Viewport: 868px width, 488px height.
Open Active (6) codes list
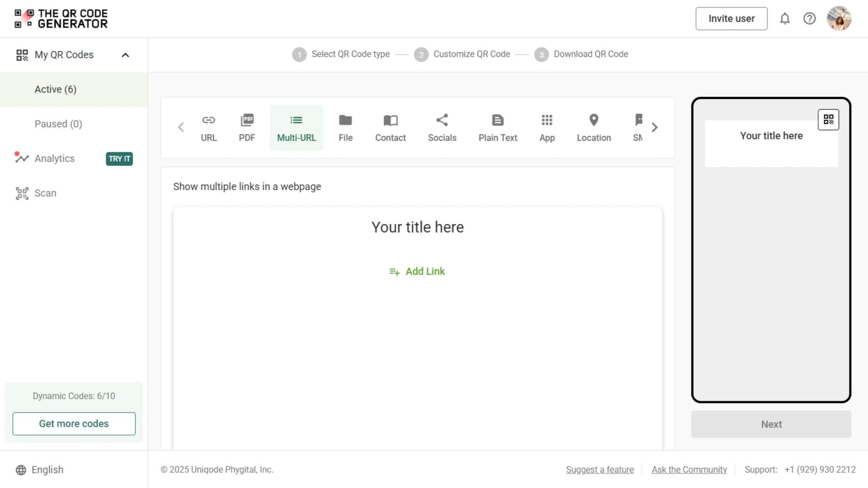click(74, 89)
